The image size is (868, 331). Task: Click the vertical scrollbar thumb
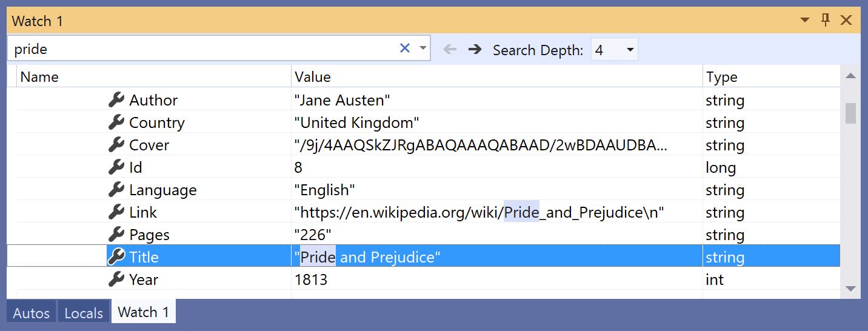pos(850,113)
